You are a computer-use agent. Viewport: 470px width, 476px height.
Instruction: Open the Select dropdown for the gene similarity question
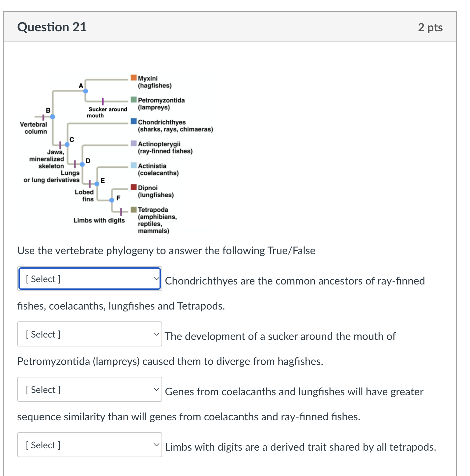tap(89, 389)
